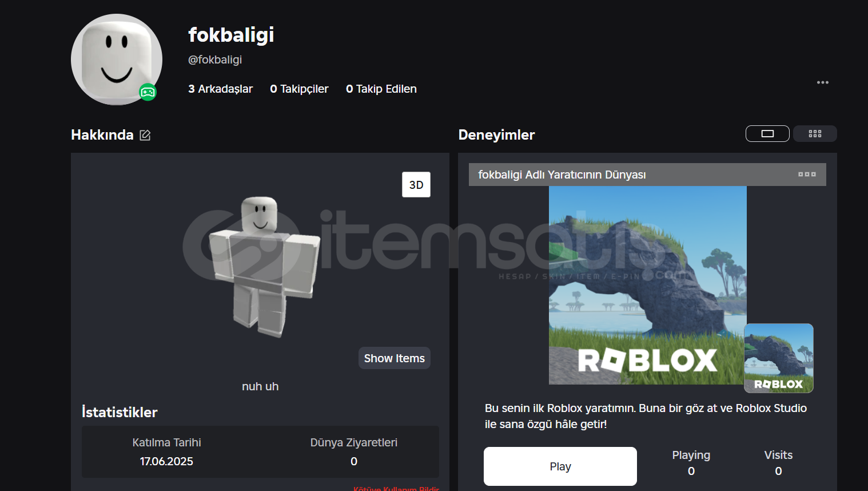Click the 'Bu senin ilk Roblox yaratımın' description

click(646, 416)
